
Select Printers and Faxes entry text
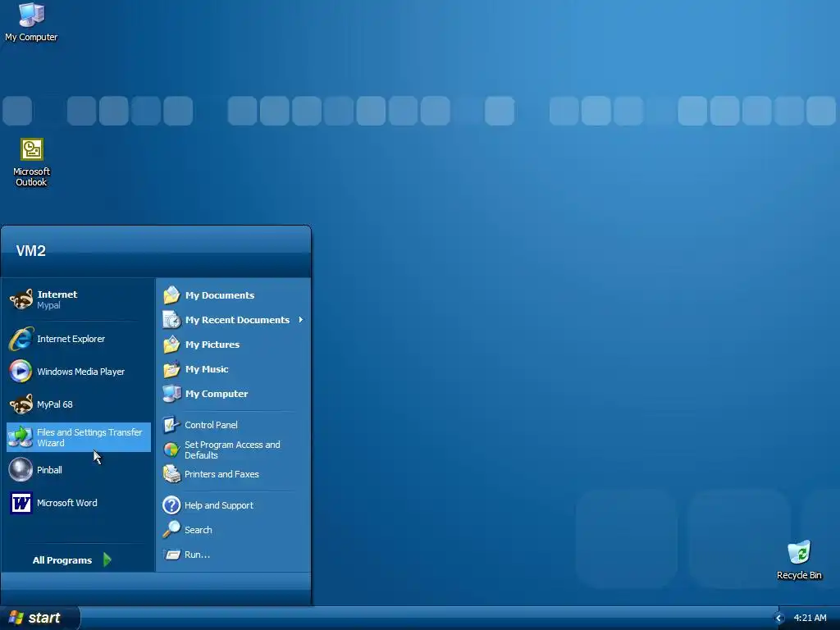tap(221, 474)
